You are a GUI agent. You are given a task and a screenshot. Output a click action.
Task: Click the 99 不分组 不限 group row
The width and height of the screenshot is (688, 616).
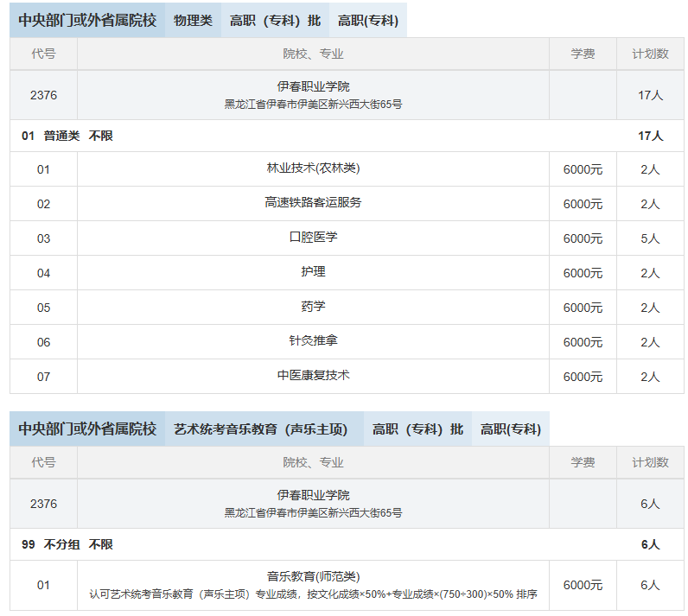click(67, 544)
